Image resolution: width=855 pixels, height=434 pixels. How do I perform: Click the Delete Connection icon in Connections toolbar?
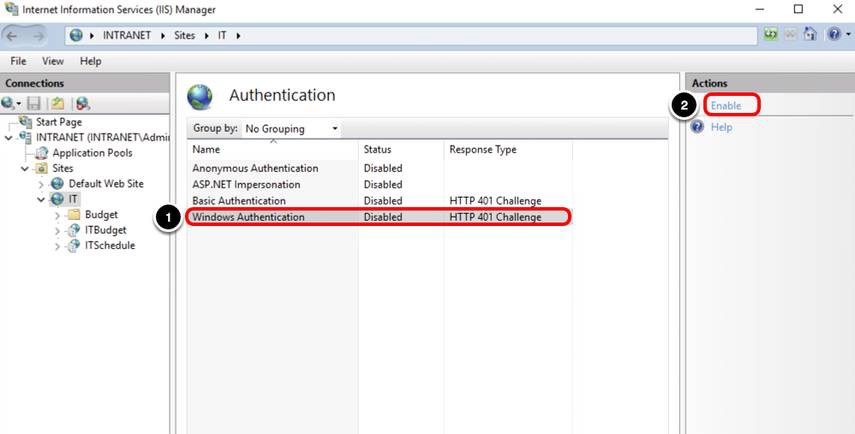tap(82, 103)
